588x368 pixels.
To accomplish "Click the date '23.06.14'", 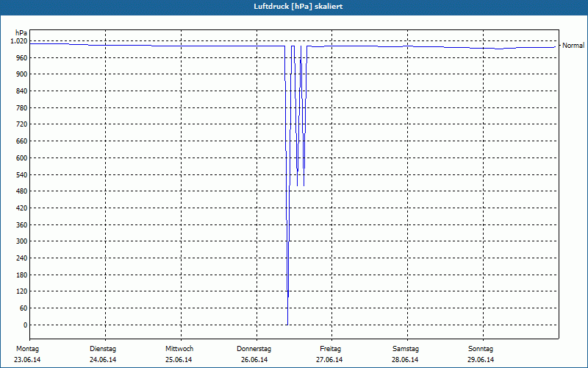I will click(27, 360).
